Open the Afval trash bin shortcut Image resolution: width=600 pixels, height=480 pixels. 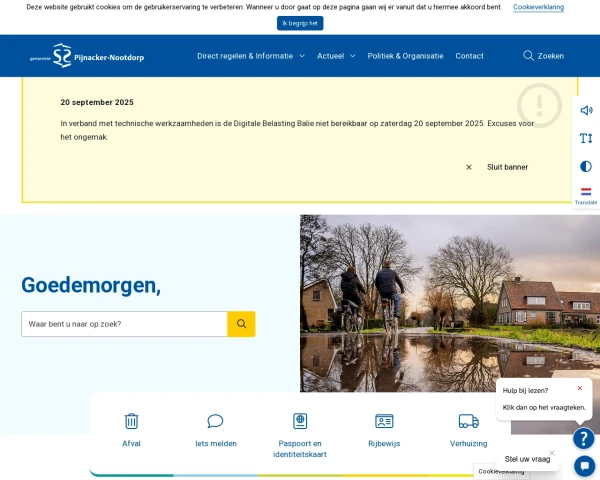click(131, 430)
